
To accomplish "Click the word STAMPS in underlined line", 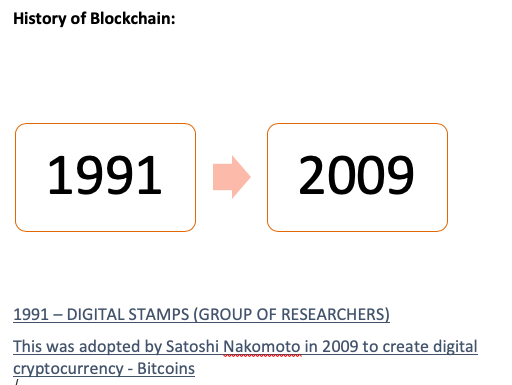I will coord(159,314).
